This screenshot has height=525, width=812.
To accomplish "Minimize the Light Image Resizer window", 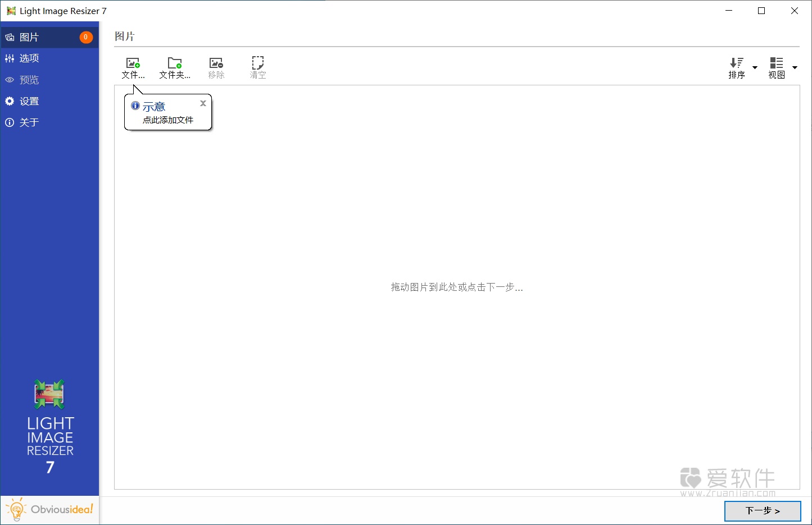I will click(x=729, y=11).
